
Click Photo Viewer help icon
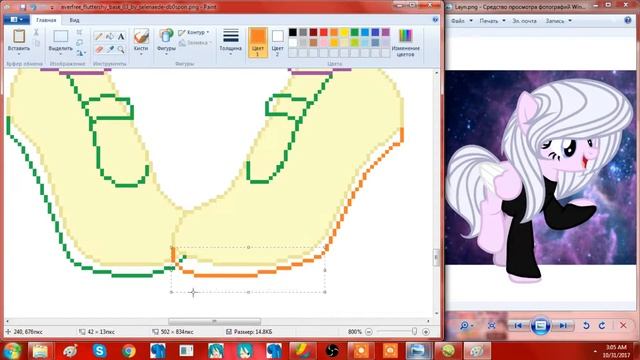tap(628, 20)
